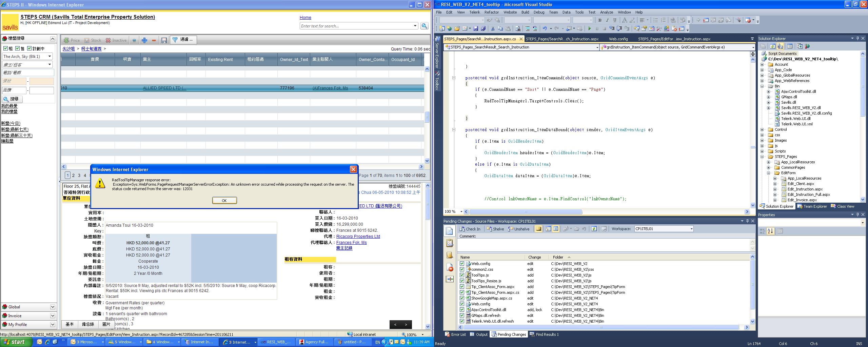The image size is (868, 347).
Task: Click the Windows Start button
Action: click(x=16, y=342)
